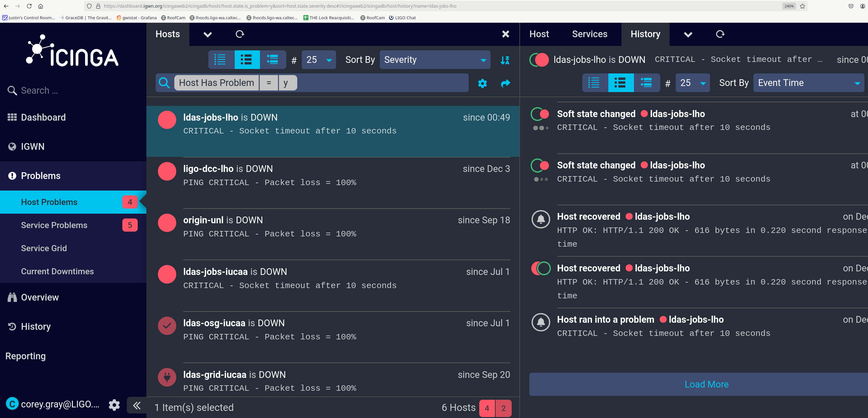Switch to the Host tab
Viewport: 868px width, 418px height.
coord(539,34)
